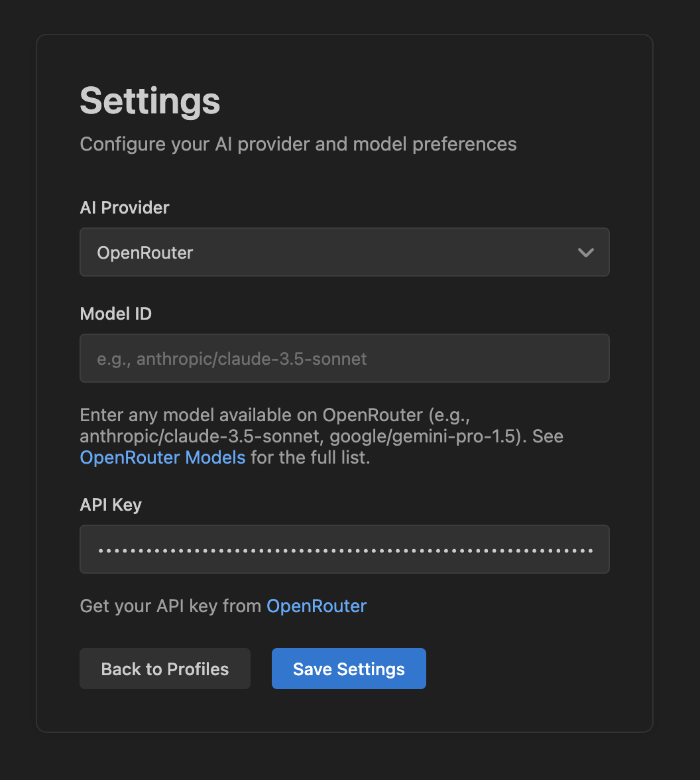The image size is (700, 780).
Task: Click the subtitle about configuring AI provider
Action: click(x=298, y=144)
